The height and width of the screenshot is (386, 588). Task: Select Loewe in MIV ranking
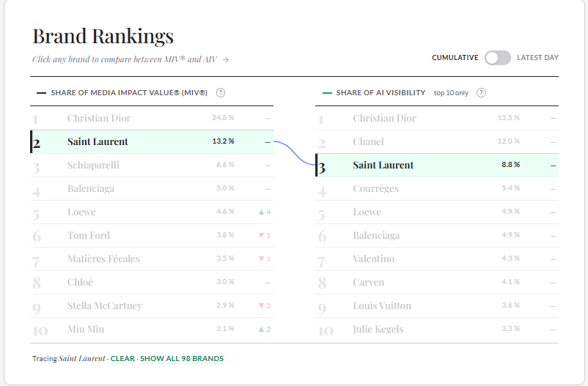152,212
